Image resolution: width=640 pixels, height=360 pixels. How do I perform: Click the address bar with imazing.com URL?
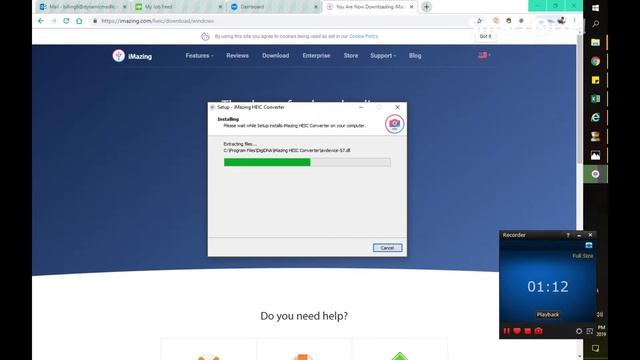(282, 21)
